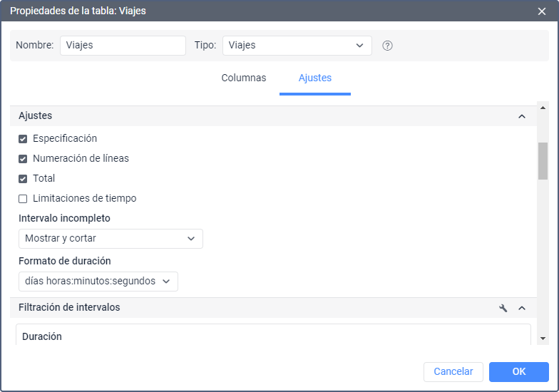559x392 pixels.
Task: Toggle Numeración de líneas checkbox
Action: [x=23, y=159]
